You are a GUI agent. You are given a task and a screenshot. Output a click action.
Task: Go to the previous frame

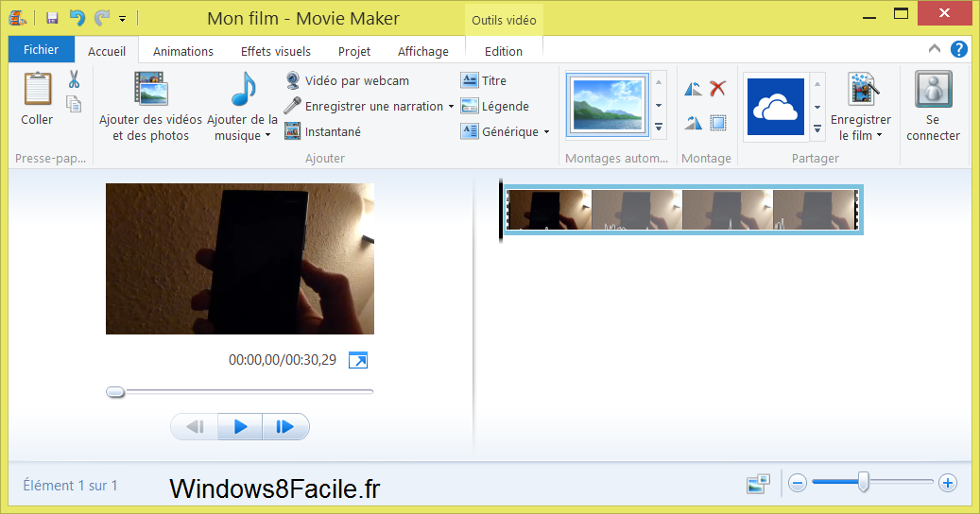click(x=195, y=427)
